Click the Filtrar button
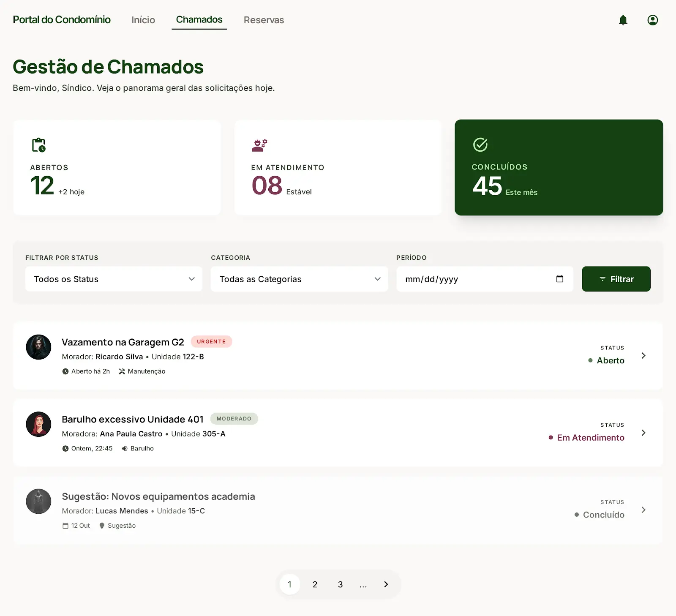 pyautogui.click(x=616, y=279)
